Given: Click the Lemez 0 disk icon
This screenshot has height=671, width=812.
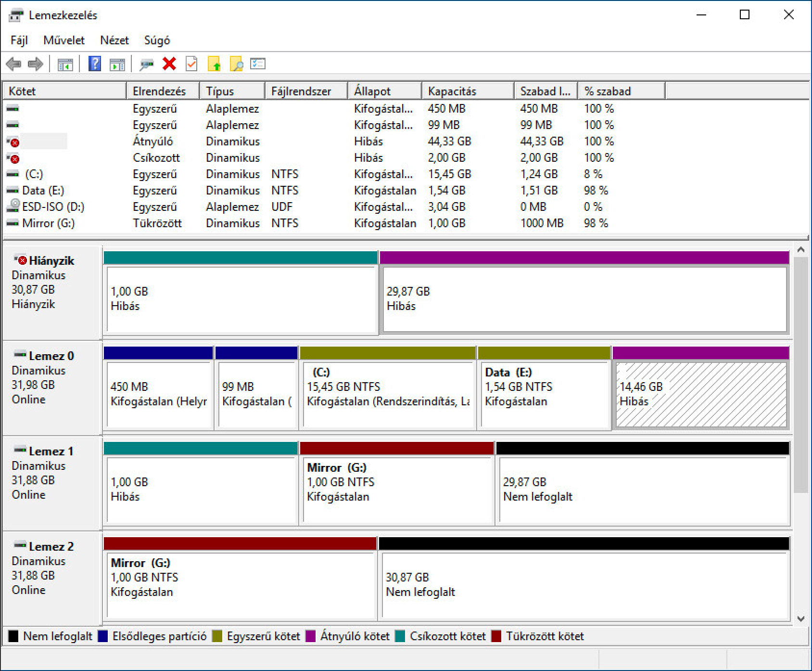Looking at the screenshot, I should tap(20, 355).
